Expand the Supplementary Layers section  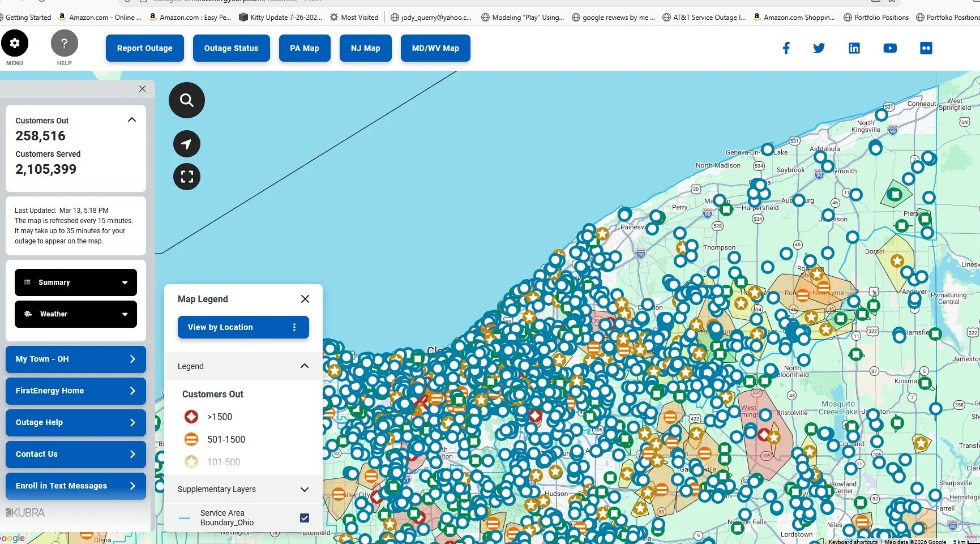[x=305, y=489]
